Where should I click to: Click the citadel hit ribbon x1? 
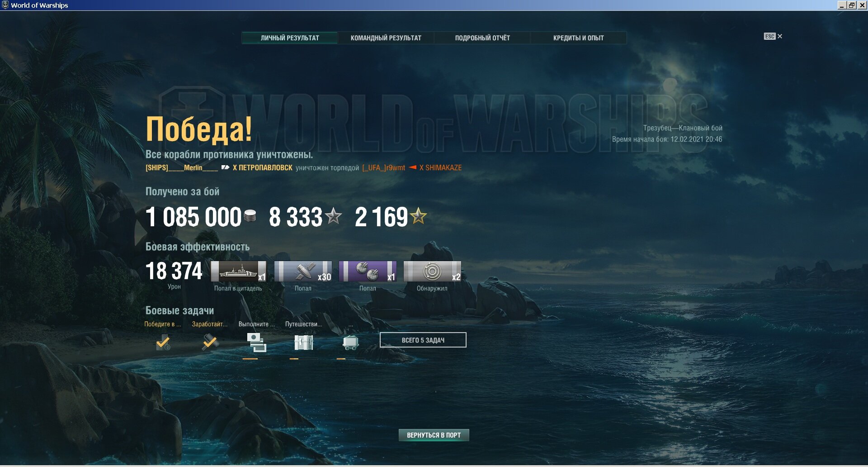(239, 271)
